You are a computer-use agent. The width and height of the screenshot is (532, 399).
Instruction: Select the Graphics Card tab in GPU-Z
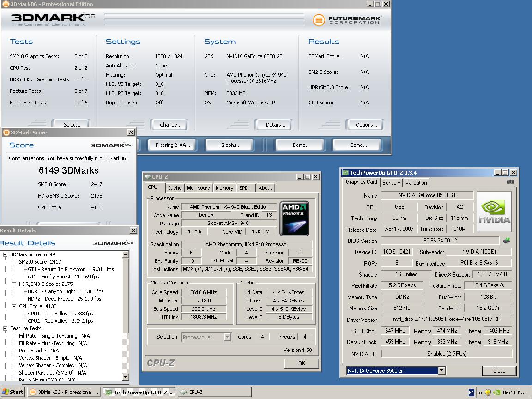point(361,182)
